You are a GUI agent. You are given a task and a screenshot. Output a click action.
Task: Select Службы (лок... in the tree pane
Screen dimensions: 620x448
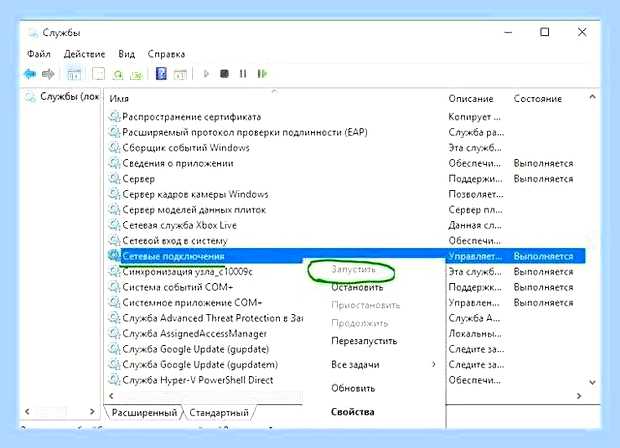tap(62, 96)
